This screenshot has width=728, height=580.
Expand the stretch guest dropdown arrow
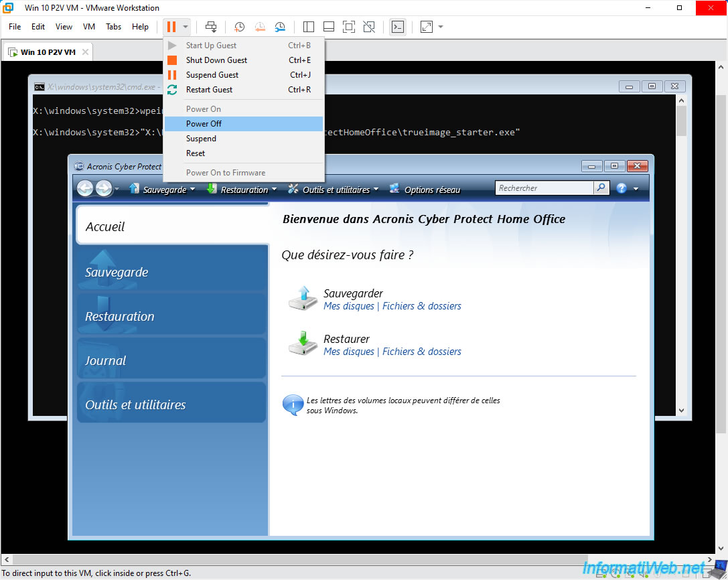(x=441, y=27)
